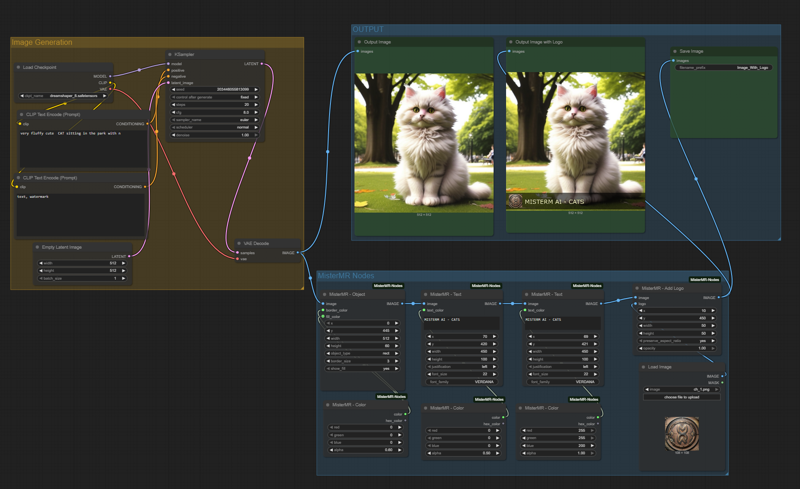Click the text box in Text node with x 70
The width and height of the screenshot is (800, 489).
point(461,323)
